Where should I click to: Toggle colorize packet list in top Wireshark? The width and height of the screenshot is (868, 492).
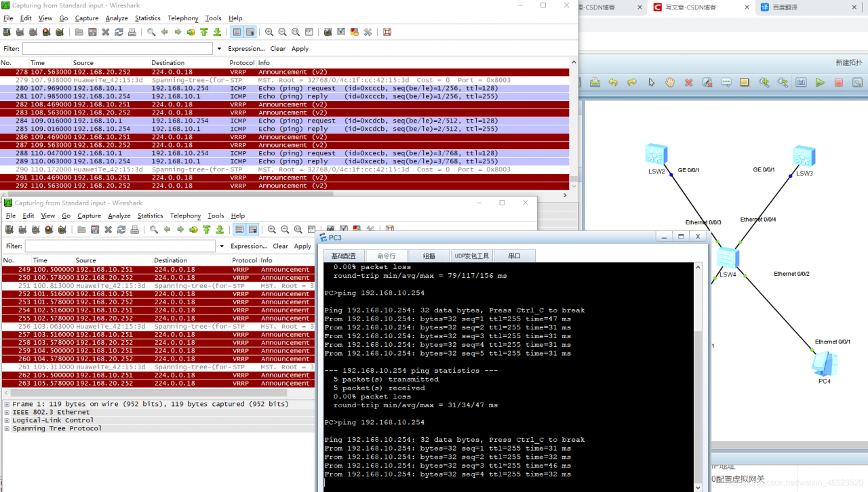tap(237, 32)
